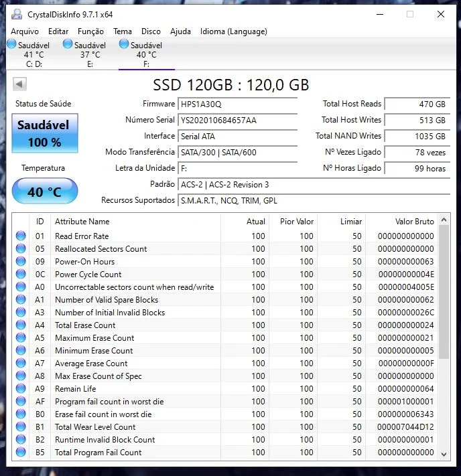This screenshot has width=461, height=476.
Task: Click the Pior Valor column header
Action: pos(293,222)
